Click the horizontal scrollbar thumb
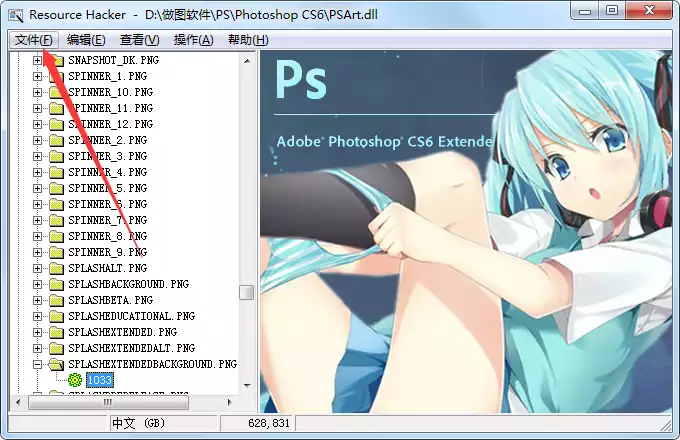 click(108, 403)
